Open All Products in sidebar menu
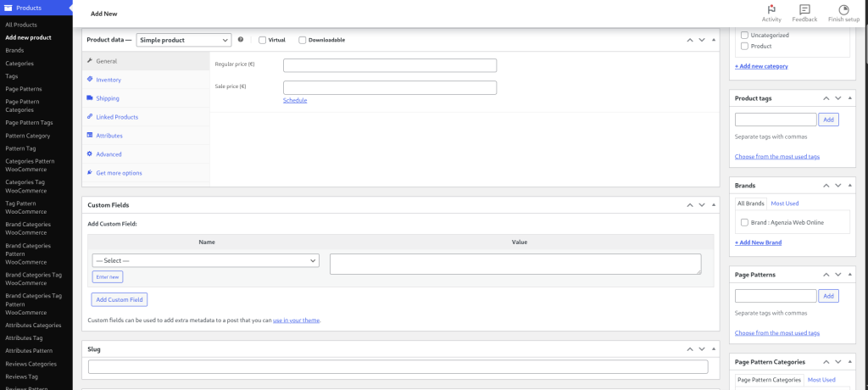This screenshot has height=390, width=868. click(x=21, y=25)
